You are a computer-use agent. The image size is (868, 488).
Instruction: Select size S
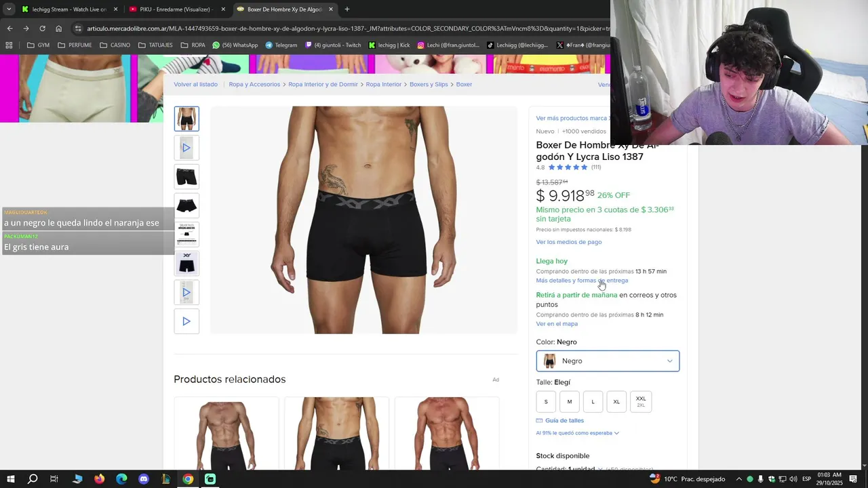546,401
